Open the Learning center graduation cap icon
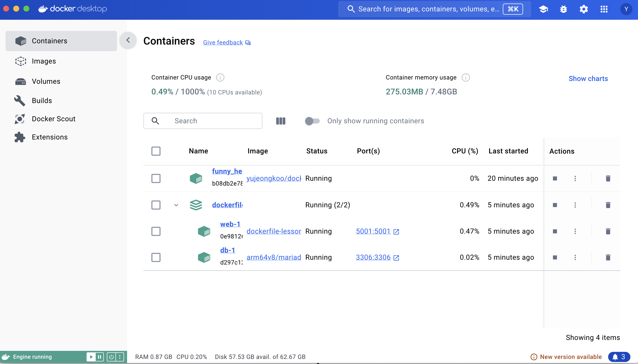Viewport: 638px width, 364px height. point(543,9)
